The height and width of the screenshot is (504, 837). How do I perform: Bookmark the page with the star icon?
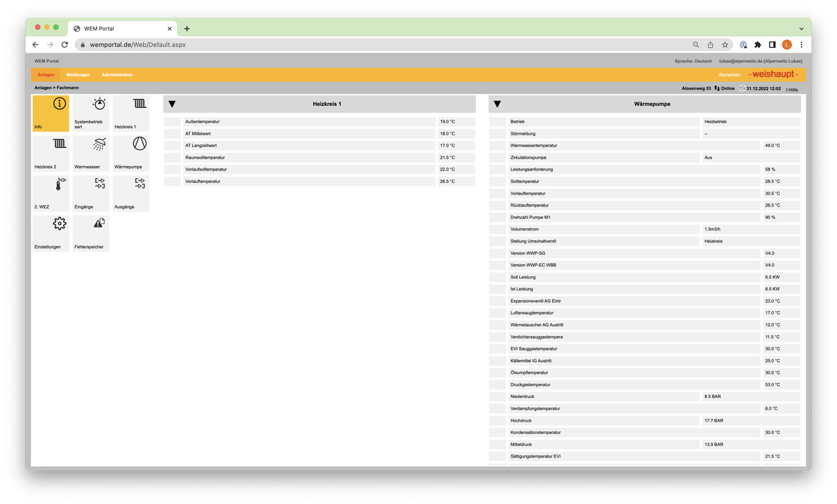(x=725, y=44)
